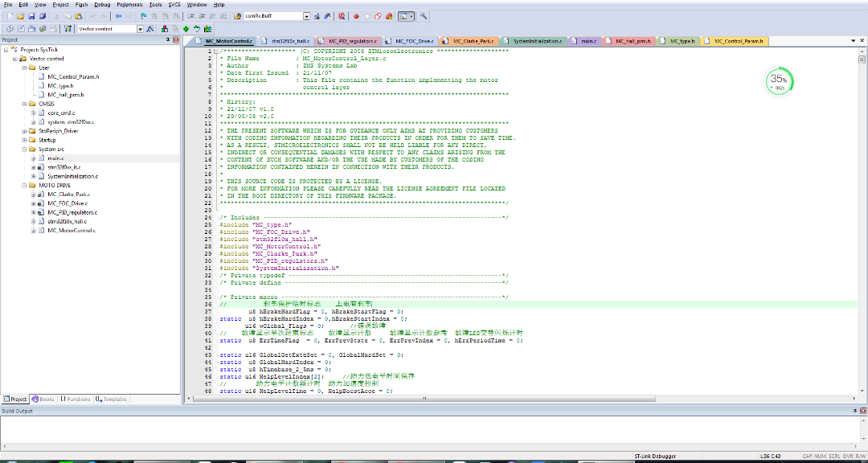
Task: Click the editor horizontal scrollbar thumb
Action: pos(424,398)
